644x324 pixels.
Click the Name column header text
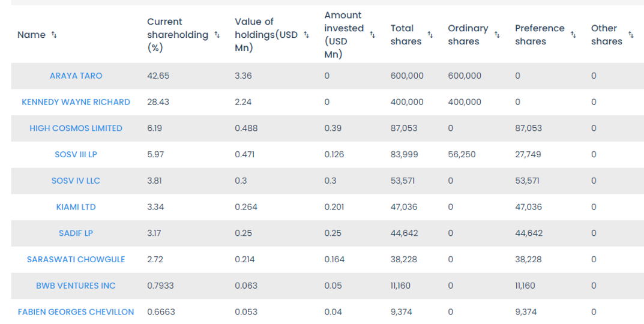[x=31, y=35]
